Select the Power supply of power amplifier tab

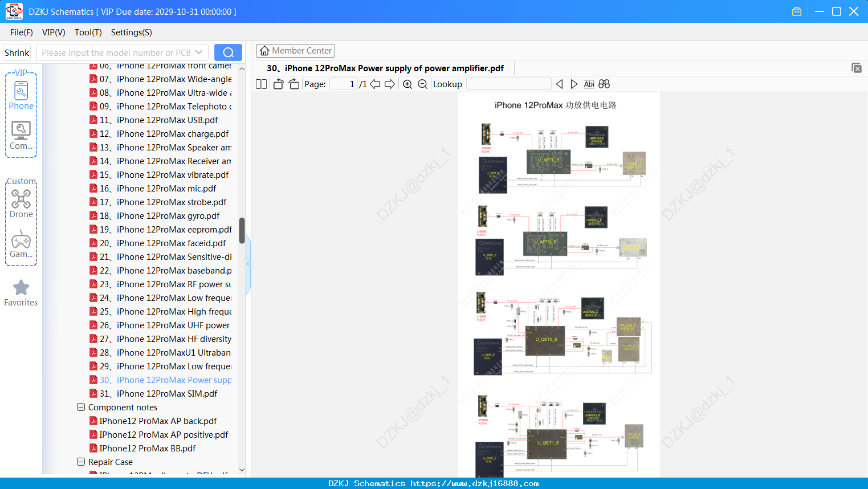pyautogui.click(x=385, y=68)
